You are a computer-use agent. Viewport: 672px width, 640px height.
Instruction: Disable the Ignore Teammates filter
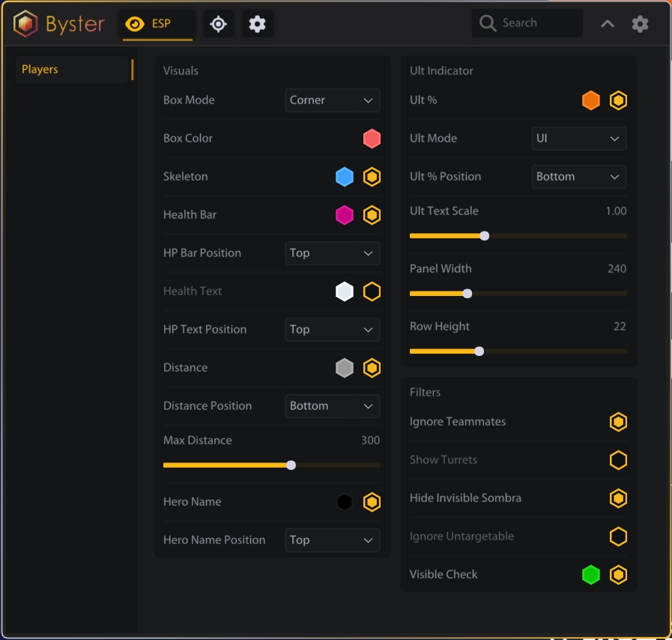tap(618, 421)
